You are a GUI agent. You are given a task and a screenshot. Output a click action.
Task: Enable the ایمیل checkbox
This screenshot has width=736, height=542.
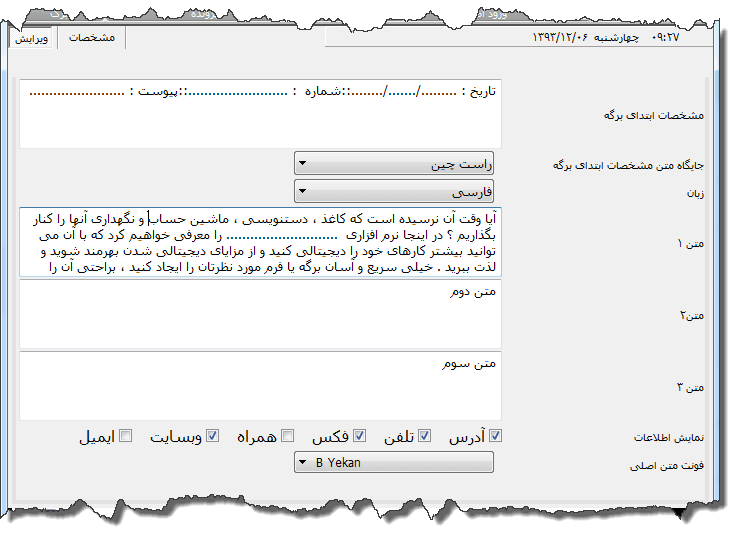click(125, 435)
